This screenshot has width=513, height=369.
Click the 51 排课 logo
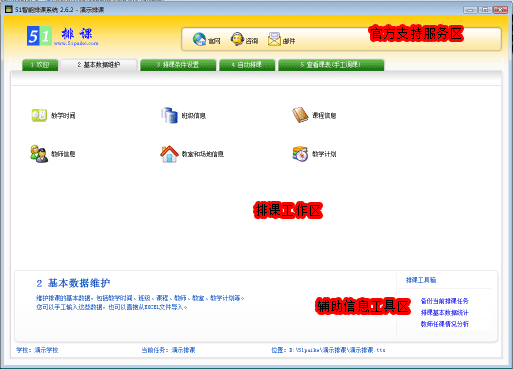62,36
